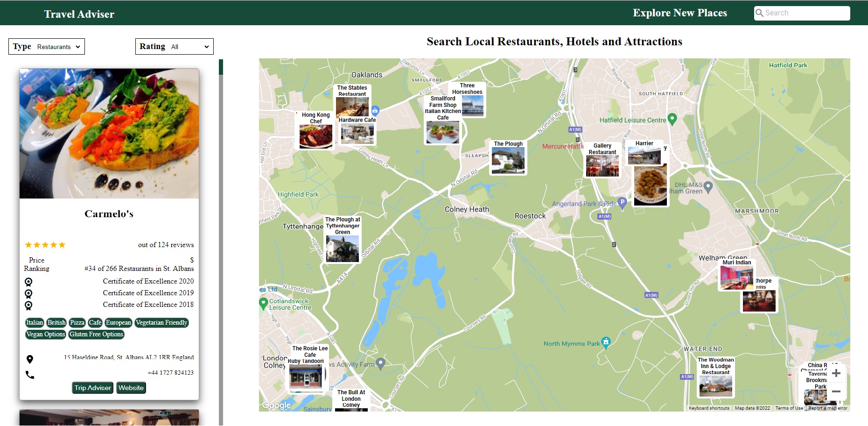Select The Stables Restaurant map marker
The width and height of the screenshot is (868, 426).
point(352,100)
